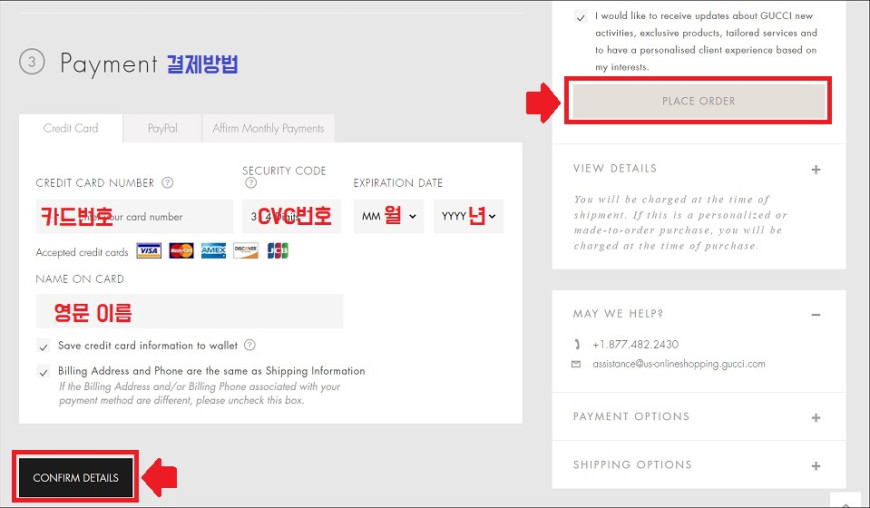Viewport: 870px width, 508px height.
Task: Click the credit card number help icon
Action: pos(168,182)
